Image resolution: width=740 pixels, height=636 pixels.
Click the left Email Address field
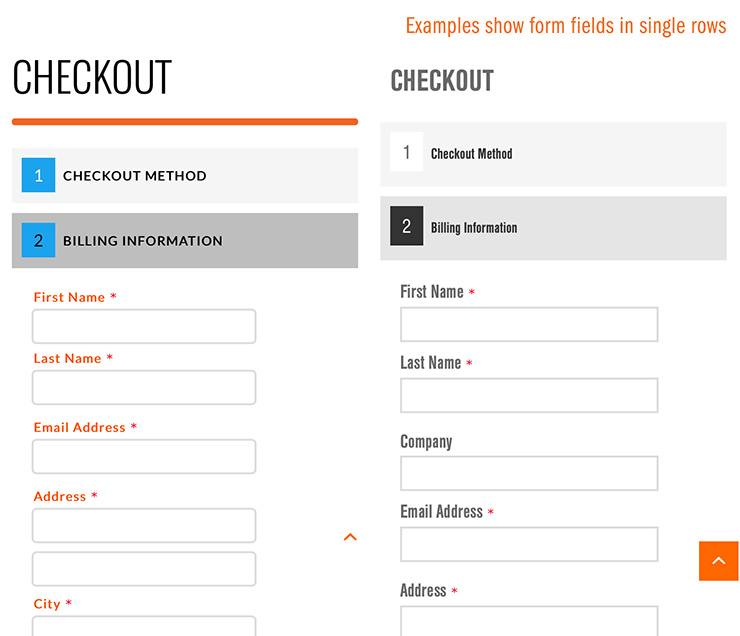click(x=144, y=457)
